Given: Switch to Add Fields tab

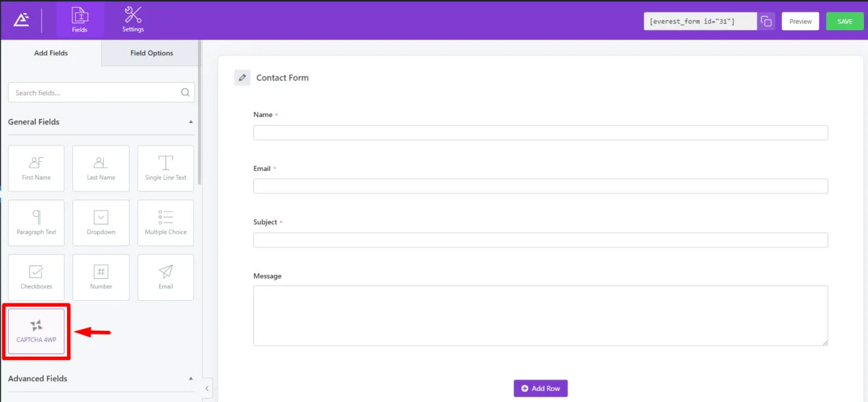Looking at the screenshot, I should [51, 53].
